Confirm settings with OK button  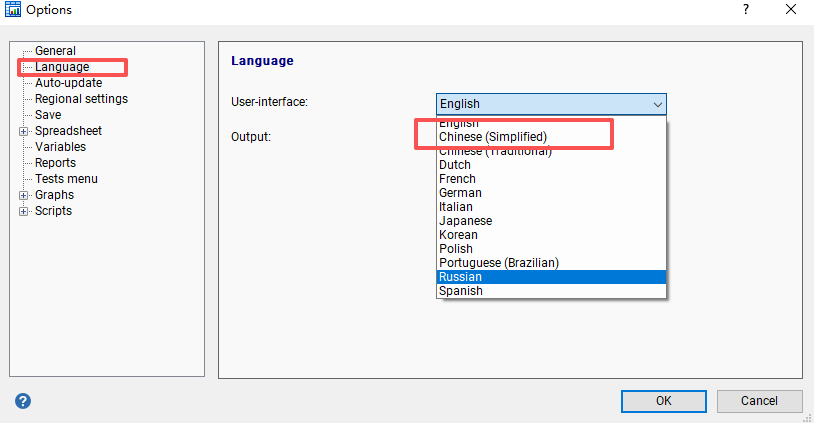[663, 401]
